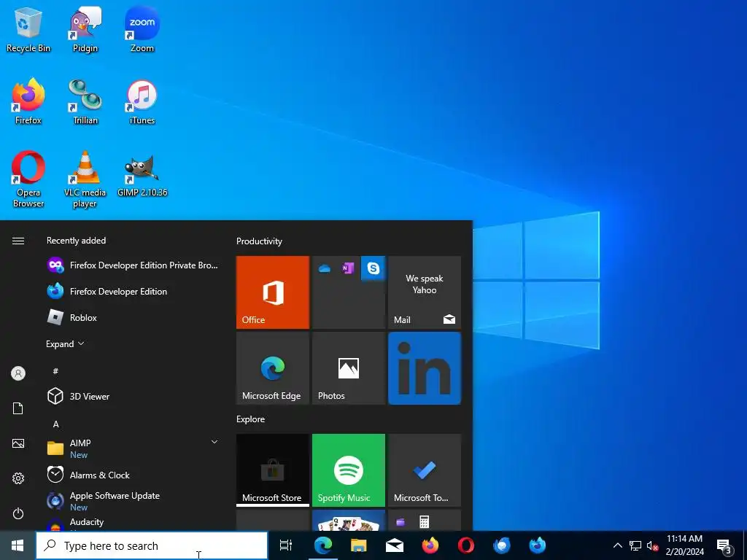Image resolution: width=747 pixels, height=560 pixels.
Task: Open the LinkedIn tile
Action: [x=425, y=368]
